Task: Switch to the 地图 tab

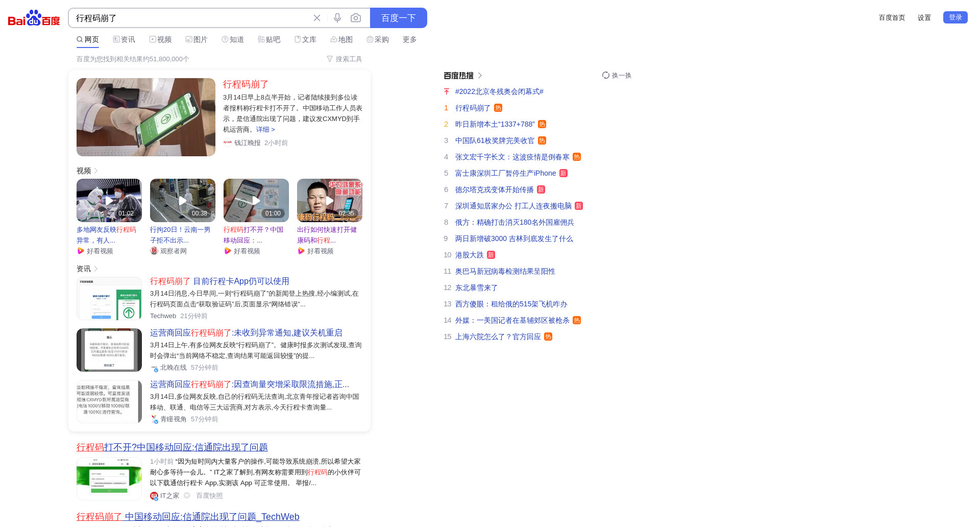Action: [341, 39]
